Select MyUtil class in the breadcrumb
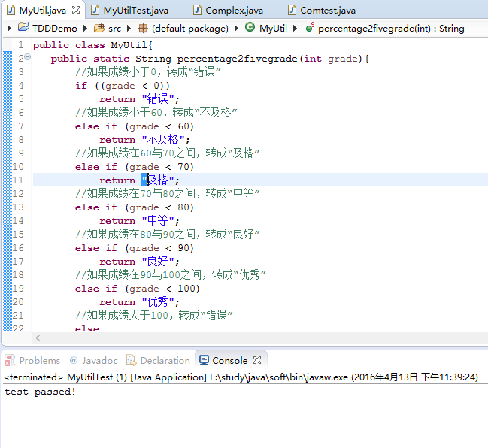This screenshot has height=448, width=488. point(273,29)
